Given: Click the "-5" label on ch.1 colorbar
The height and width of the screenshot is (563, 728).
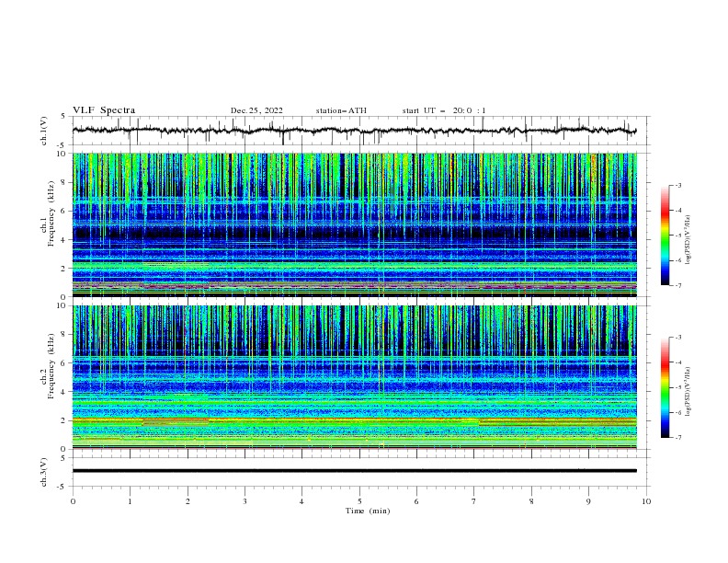Looking at the screenshot, I should (x=677, y=236).
